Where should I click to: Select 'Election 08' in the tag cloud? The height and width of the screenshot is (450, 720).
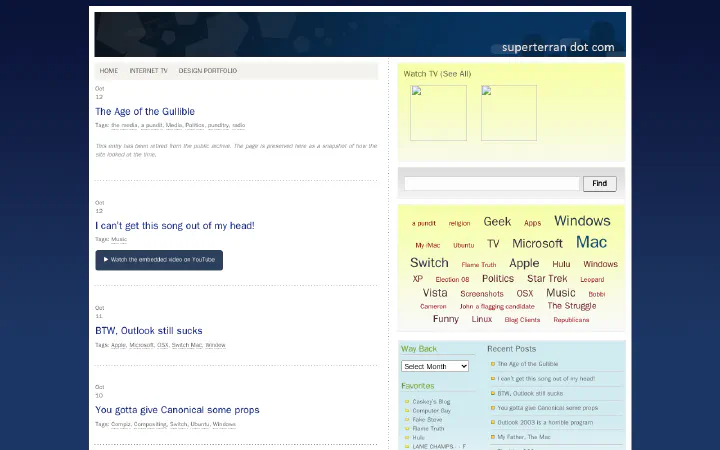[x=452, y=280]
